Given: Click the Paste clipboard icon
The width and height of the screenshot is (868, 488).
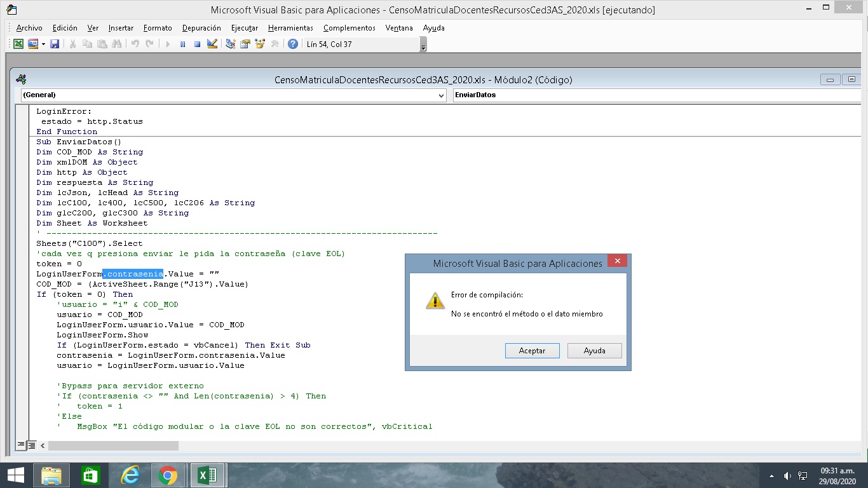Looking at the screenshot, I should pyautogui.click(x=102, y=44).
